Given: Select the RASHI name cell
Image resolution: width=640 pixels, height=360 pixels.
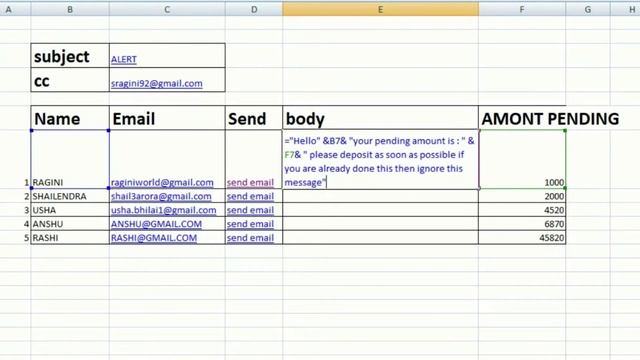Looking at the screenshot, I should click(70, 238).
